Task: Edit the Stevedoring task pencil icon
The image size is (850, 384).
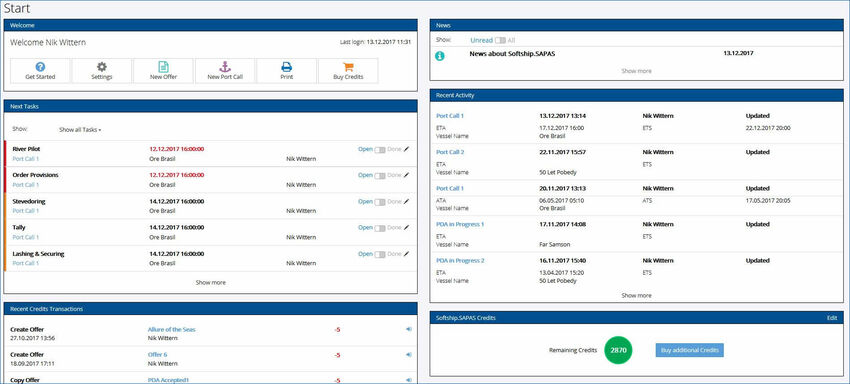Action: coord(407,202)
